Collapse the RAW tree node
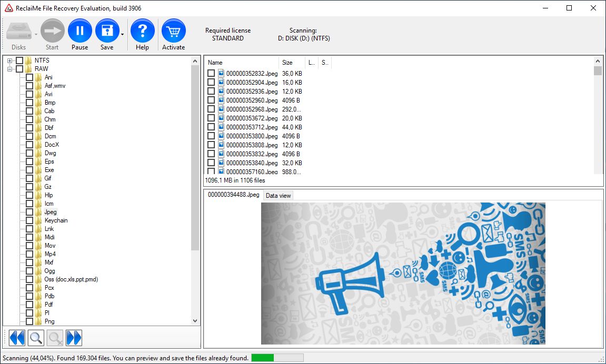This screenshot has width=606, height=364. [9, 69]
